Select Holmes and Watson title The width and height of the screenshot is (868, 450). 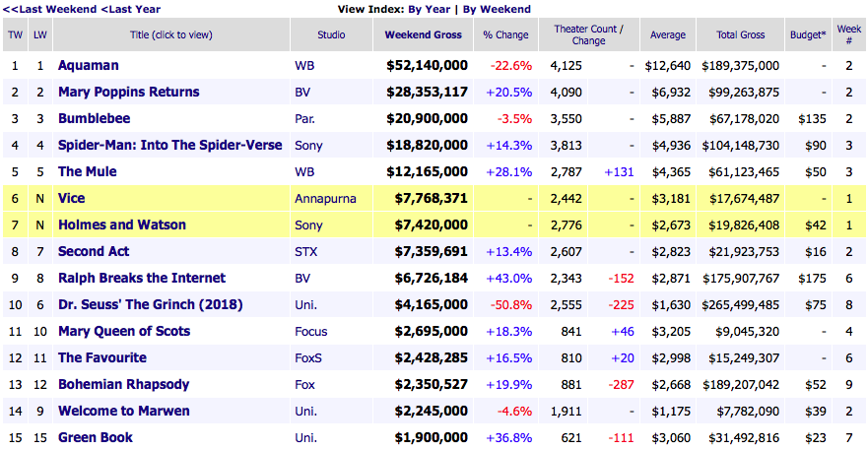tap(121, 225)
